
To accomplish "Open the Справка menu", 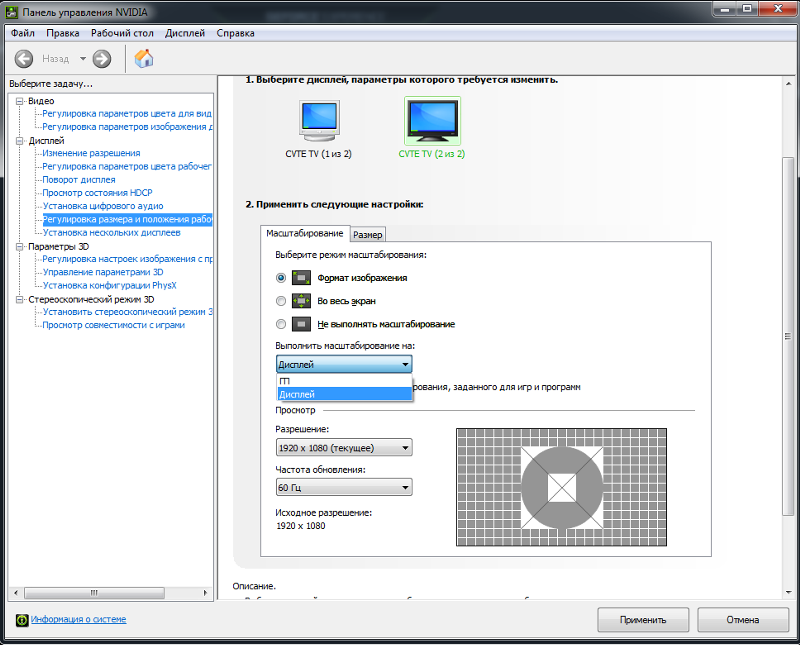I will 235,33.
